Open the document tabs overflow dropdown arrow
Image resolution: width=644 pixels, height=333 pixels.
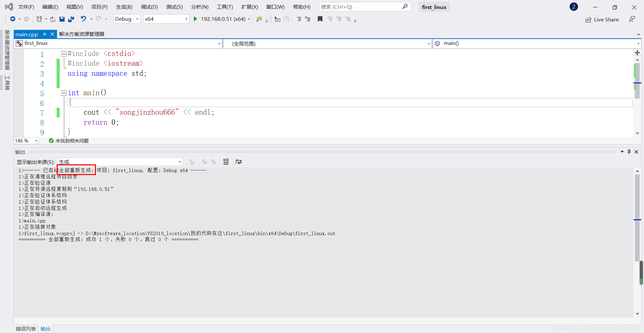tap(638, 35)
